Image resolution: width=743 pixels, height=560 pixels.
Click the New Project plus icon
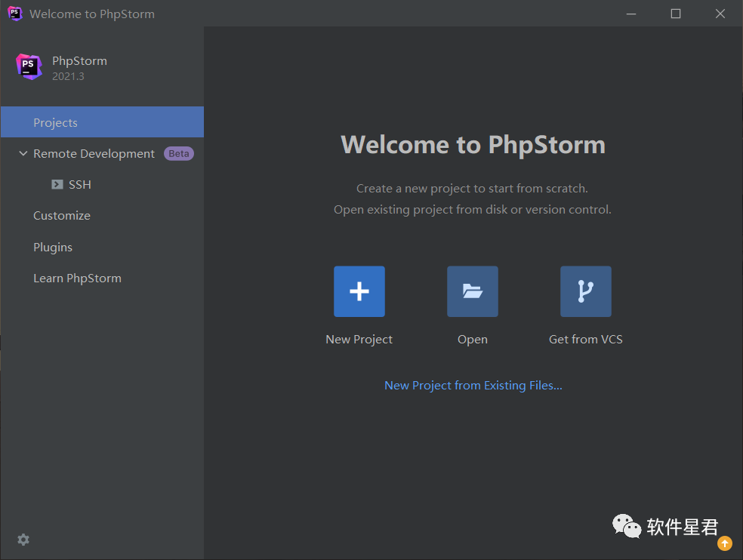(x=359, y=291)
